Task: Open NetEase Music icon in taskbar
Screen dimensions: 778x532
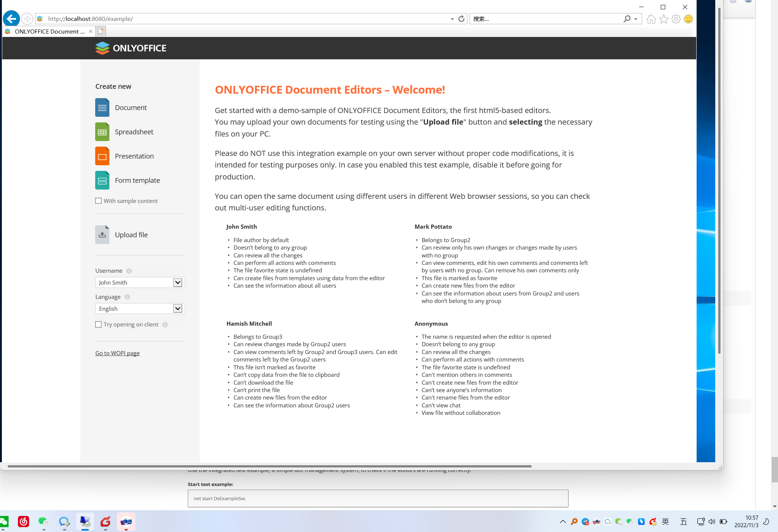Action: (24, 521)
